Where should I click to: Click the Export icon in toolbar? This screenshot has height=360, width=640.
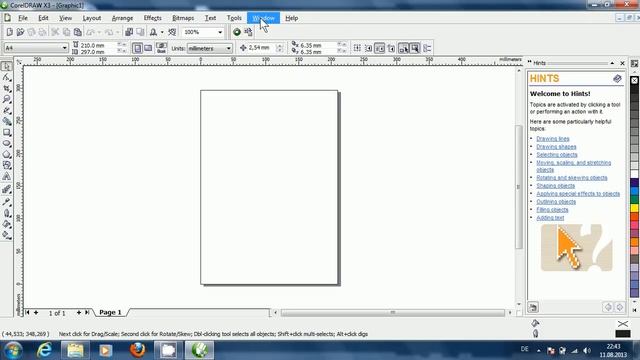140,32
